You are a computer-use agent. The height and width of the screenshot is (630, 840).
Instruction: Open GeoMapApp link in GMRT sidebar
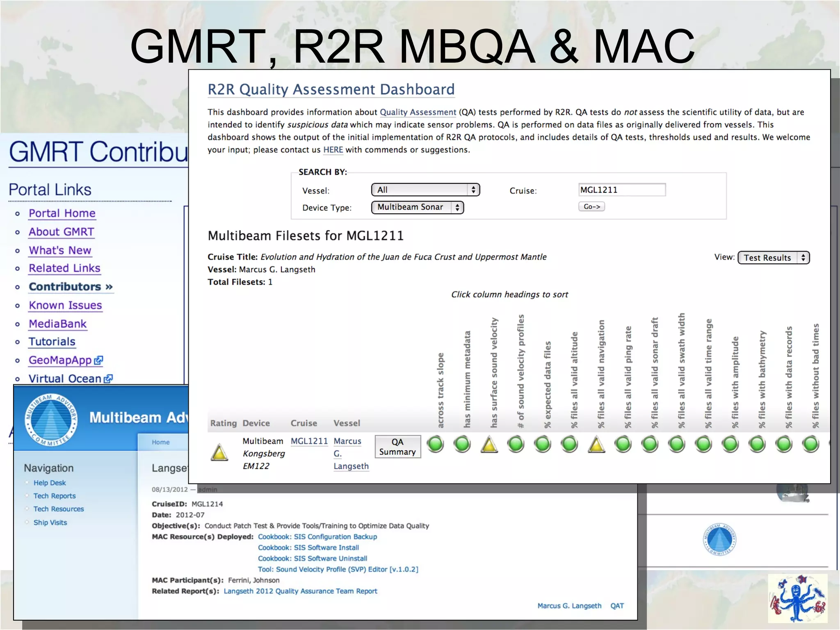[60, 360]
